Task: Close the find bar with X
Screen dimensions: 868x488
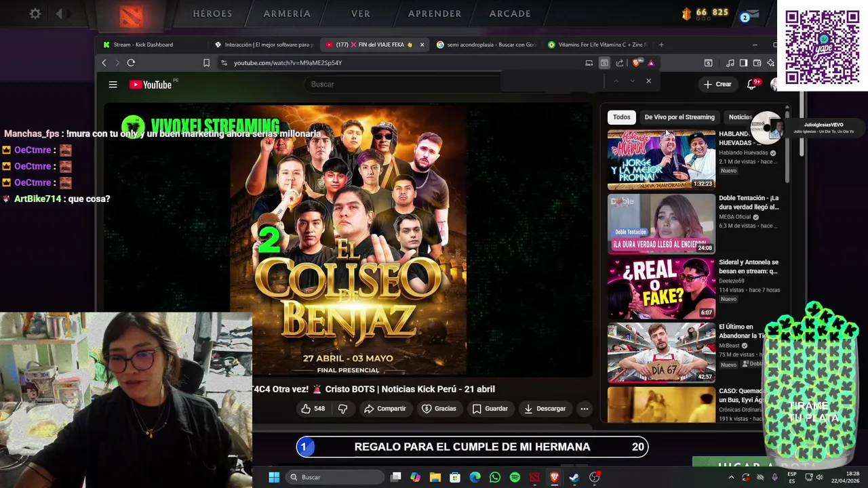Action: (648, 81)
